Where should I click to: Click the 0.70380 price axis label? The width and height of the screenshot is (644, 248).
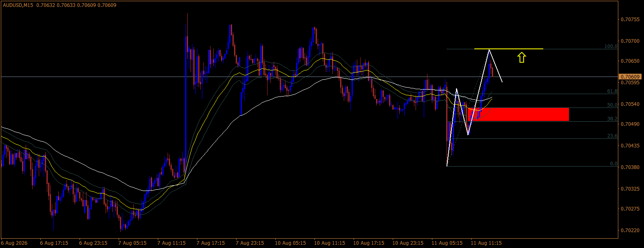click(630, 167)
